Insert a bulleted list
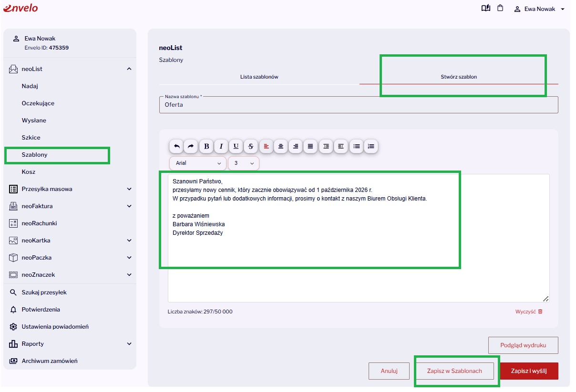This screenshot has height=392, width=576. pos(356,146)
